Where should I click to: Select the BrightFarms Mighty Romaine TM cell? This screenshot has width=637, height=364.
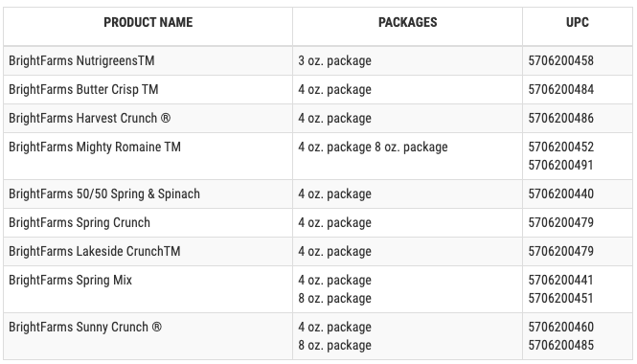click(x=148, y=156)
